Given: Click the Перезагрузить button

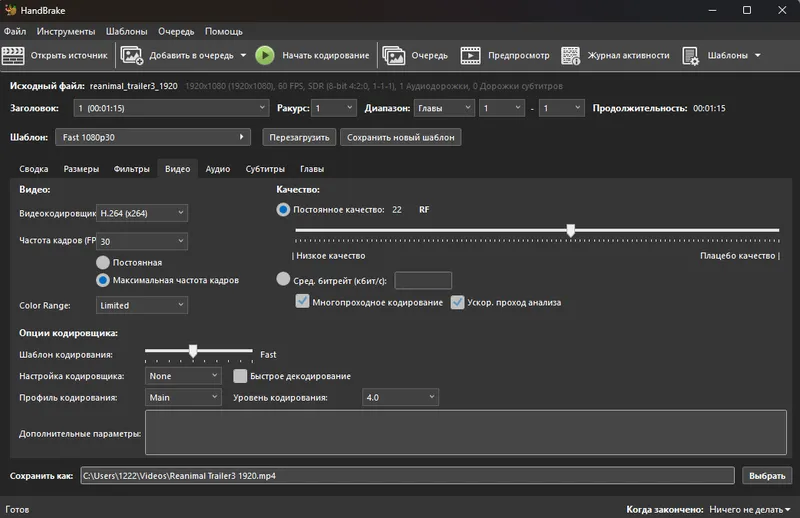Looking at the screenshot, I should pos(299,137).
